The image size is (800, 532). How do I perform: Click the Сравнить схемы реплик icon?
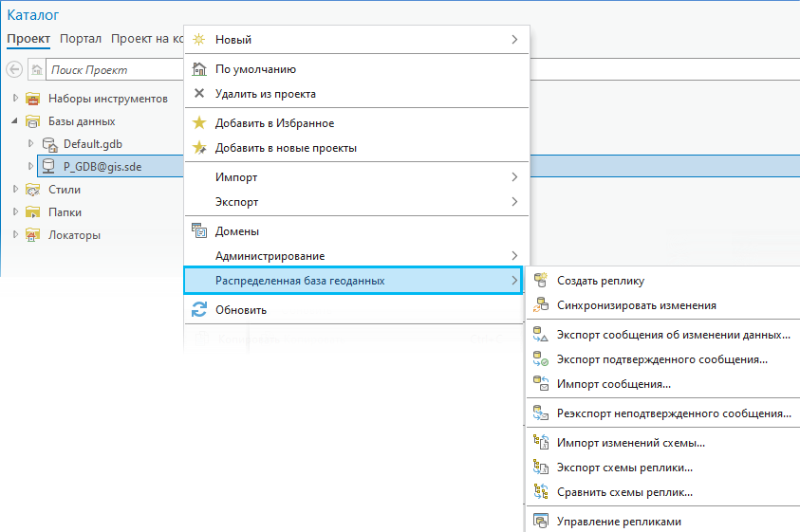[x=541, y=492]
